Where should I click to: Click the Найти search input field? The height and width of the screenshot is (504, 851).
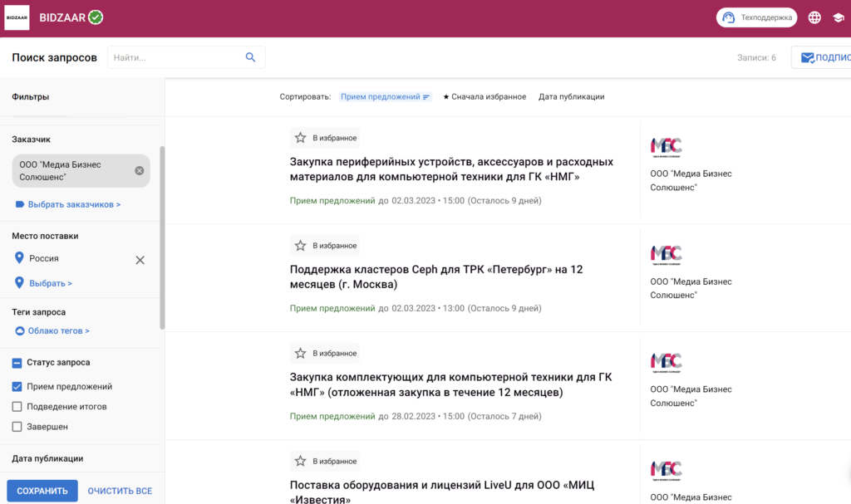point(175,57)
